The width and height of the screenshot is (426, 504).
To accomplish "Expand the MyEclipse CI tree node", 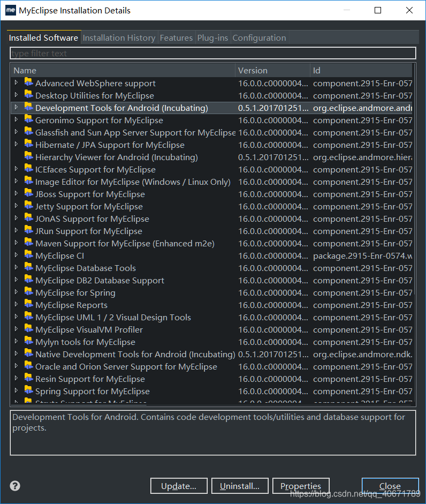I will click(16, 255).
